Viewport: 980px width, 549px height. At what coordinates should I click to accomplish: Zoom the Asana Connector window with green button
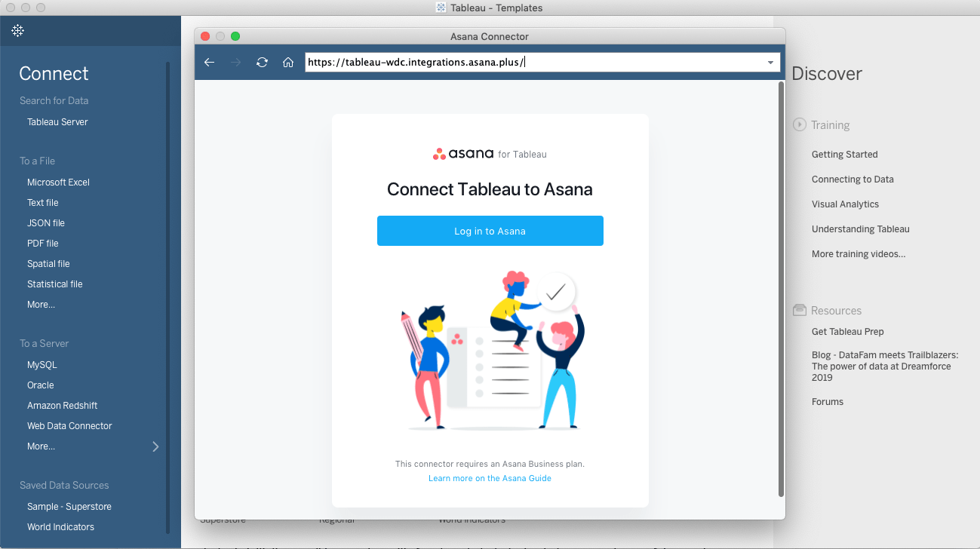(235, 36)
